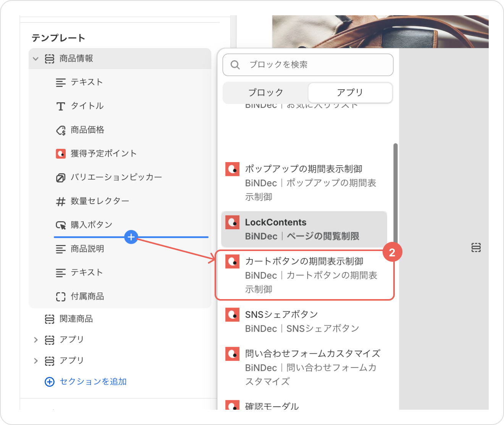Click セクションを追加 link

[x=93, y=382]
